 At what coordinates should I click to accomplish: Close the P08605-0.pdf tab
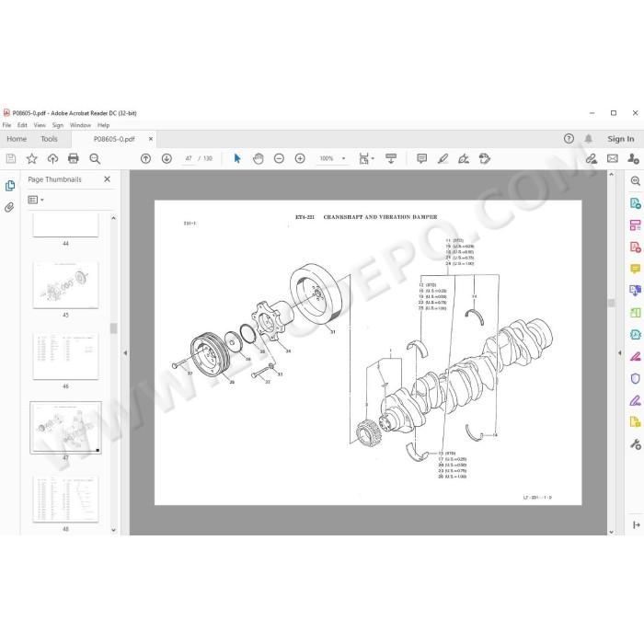151,139
